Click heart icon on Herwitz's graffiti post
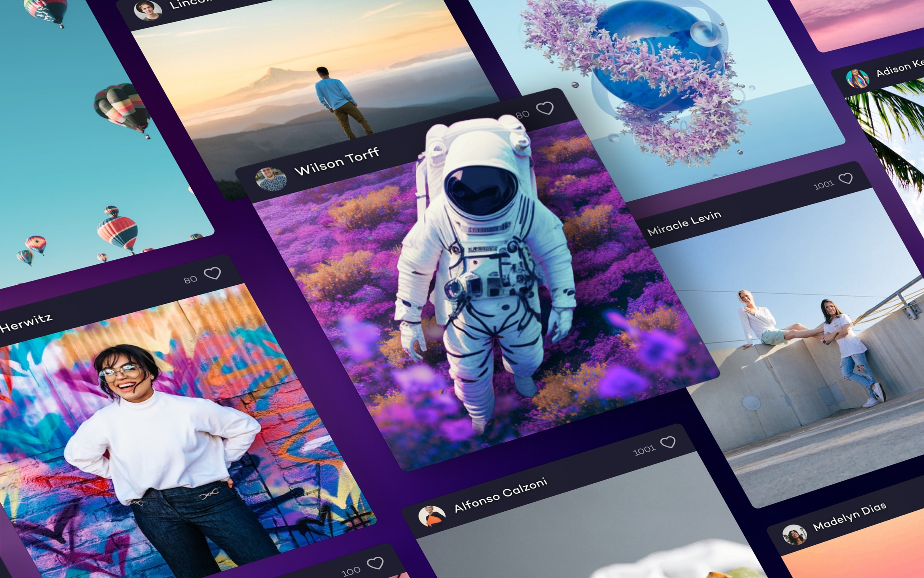Viewport: 924px width, 578px height. (213, 273)
